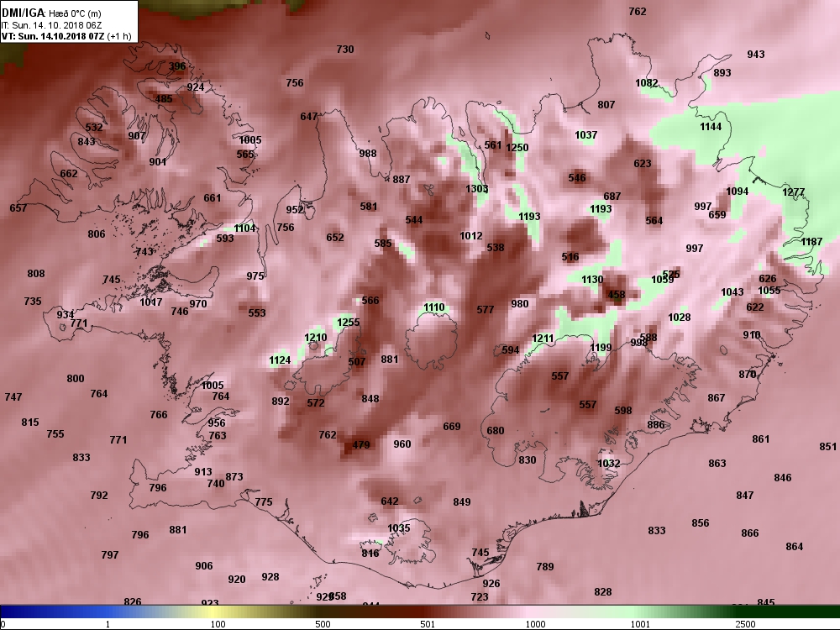
Task: Click the 1303 label
Action: click(x=476, y=188)
